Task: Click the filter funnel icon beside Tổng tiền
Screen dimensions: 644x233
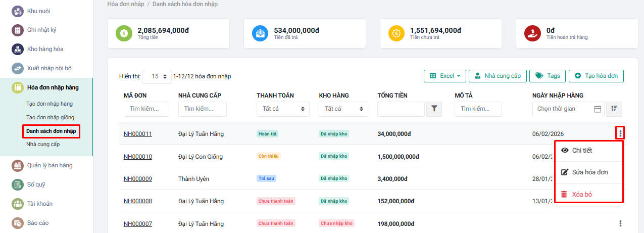Action: click(x=434, y=109)
